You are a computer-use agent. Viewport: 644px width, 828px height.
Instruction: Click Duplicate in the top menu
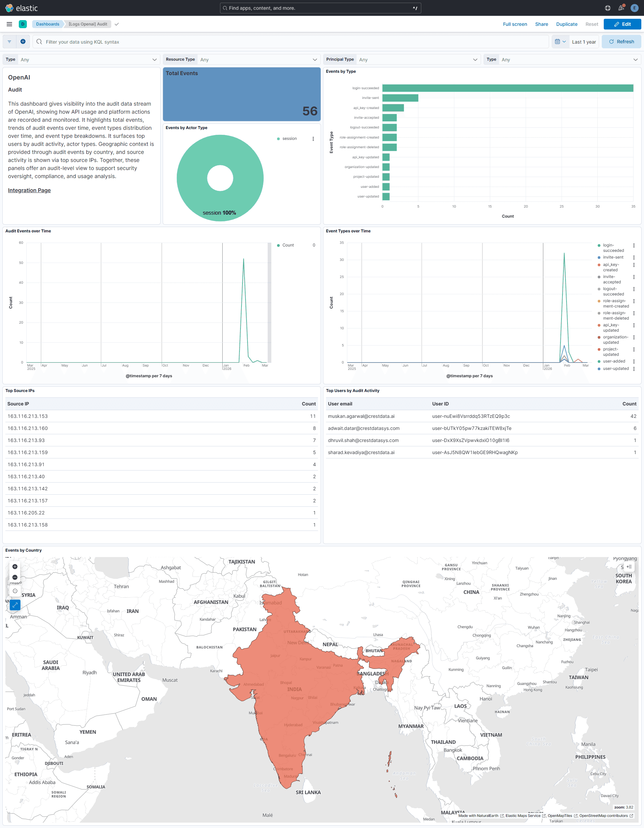coord(567,24)
